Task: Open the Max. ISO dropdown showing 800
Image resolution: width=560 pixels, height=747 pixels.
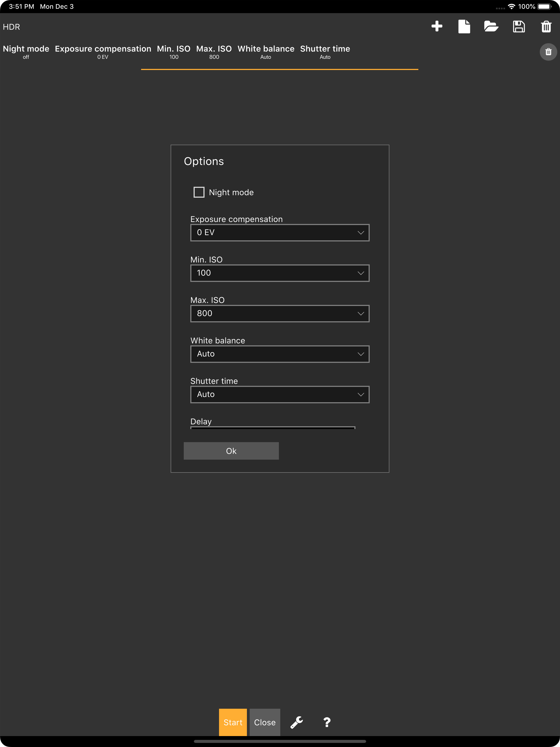Action: pos(280,314)
